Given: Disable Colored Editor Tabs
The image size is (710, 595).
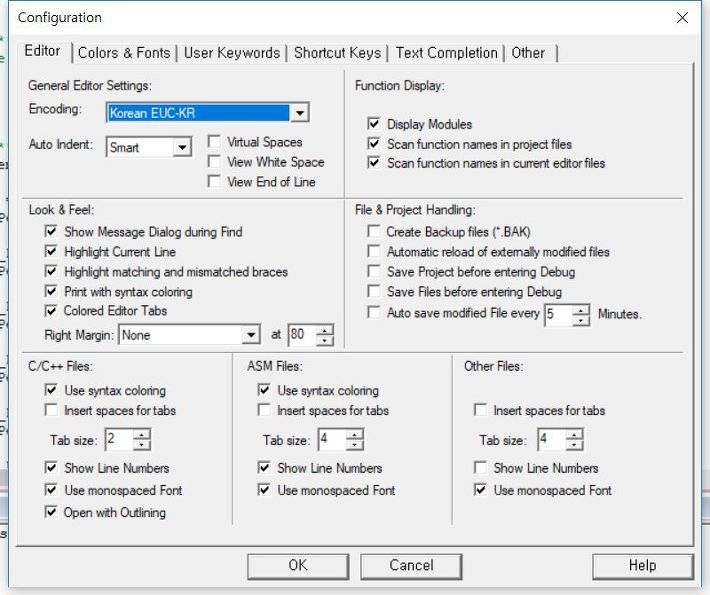Looking at the screenshot, I should pyautogui.click(x=51, y=311).
